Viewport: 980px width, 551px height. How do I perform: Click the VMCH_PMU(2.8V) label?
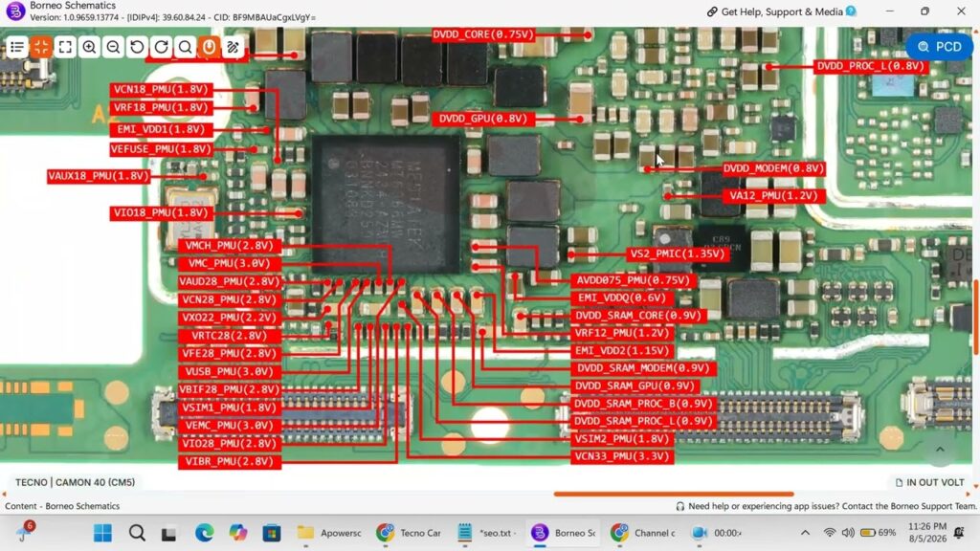tap(230, 246)
